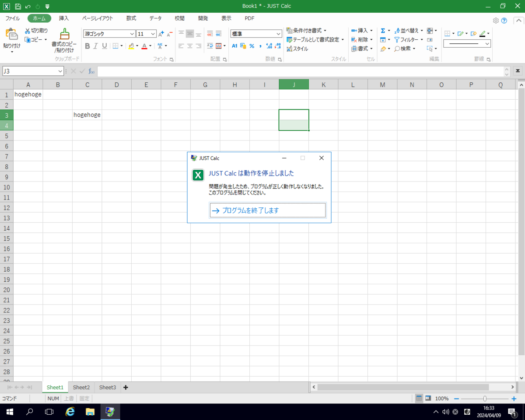Open the font size dropdown showing 11
525x420 pixels.
click(153, 34)
